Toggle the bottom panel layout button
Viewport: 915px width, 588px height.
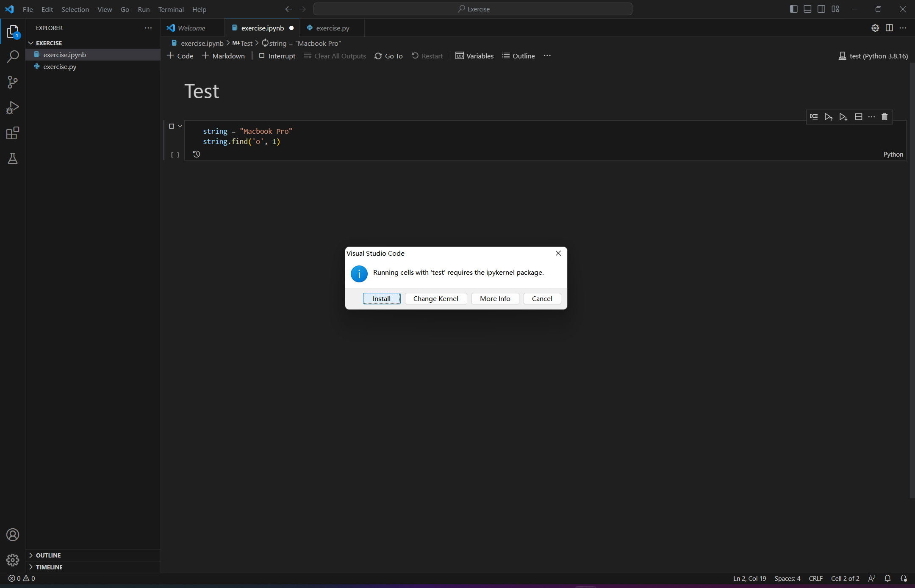[x=807, y=9]
